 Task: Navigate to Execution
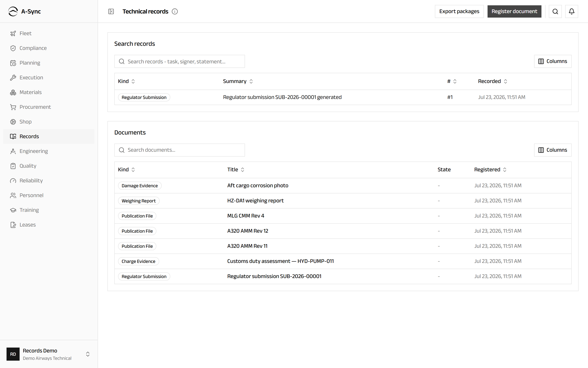[x=49, y=78]
